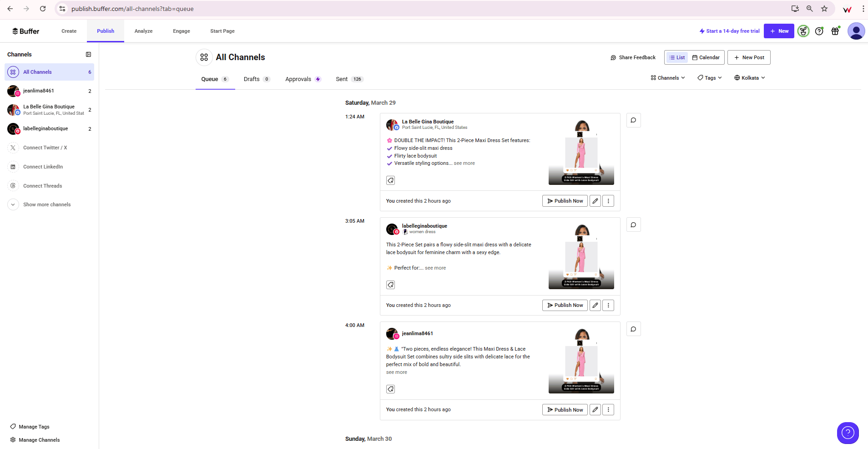Select labelleginaboutique channel in sidebar

[49, 129]
